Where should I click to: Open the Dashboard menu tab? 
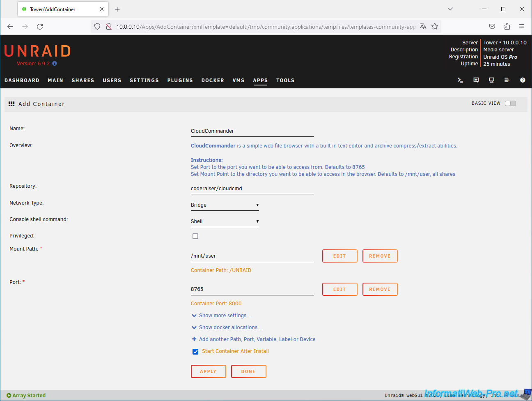(x=22, y=81)
